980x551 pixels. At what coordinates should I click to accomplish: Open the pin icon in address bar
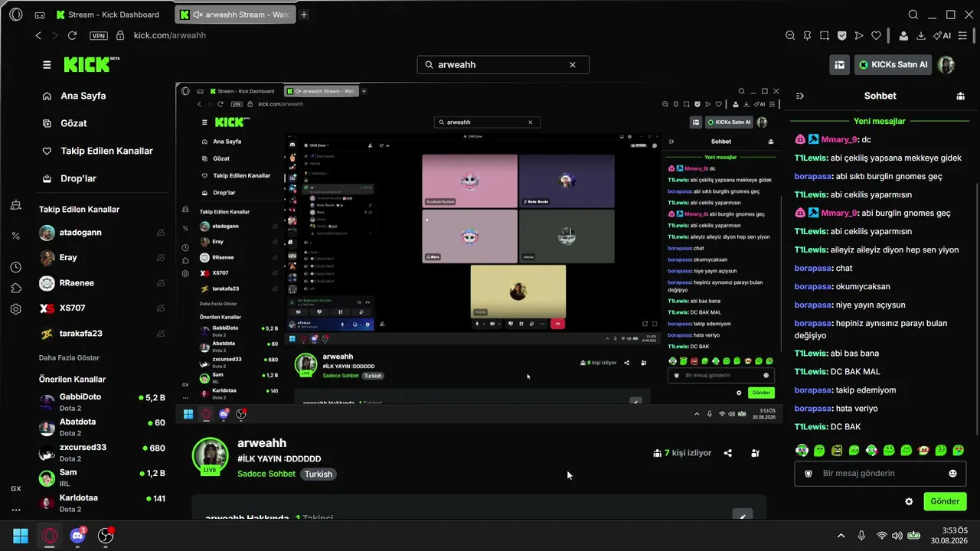(x=807, y=35)
